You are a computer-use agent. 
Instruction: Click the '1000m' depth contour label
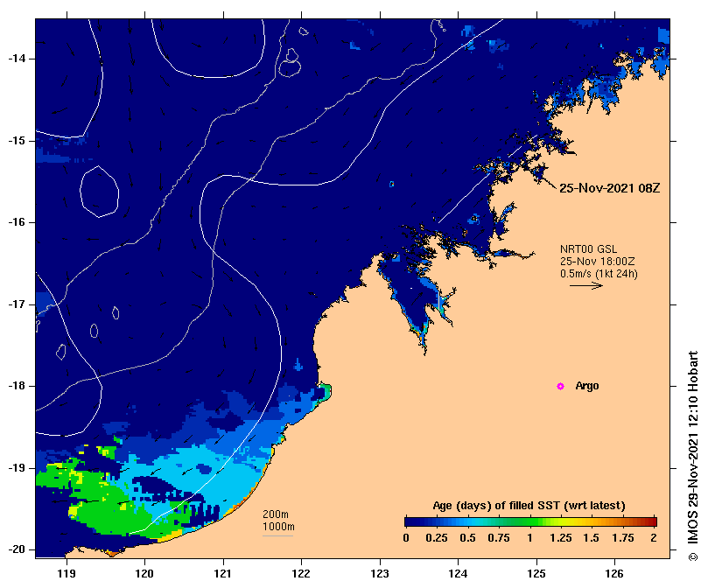coord(278,526)
